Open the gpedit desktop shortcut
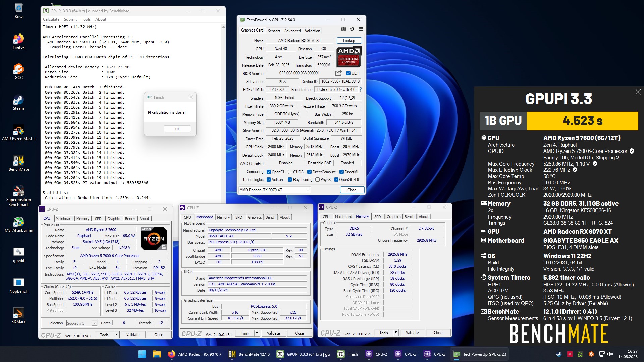Viewport: 644px width, 362px height. pos(18,255)
